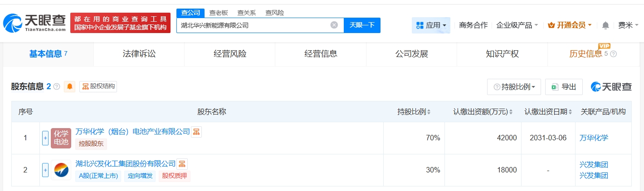Switch to the 法律诉讼 tab
Viewport: 644px width, 191px height.
pos(139,54)
